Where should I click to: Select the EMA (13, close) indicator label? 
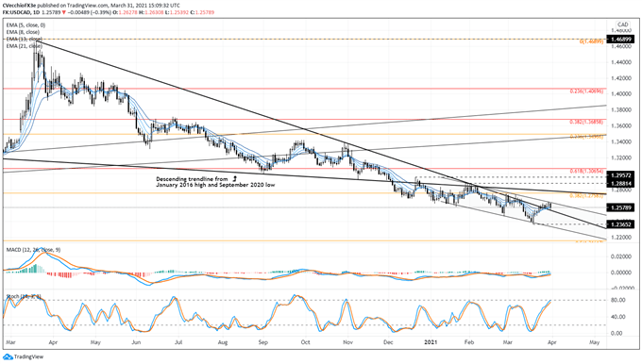pyautogui.click(x=25, y=39)
